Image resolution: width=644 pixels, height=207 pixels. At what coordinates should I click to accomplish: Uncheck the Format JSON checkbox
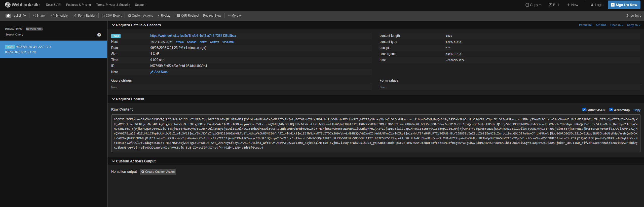pyautogui.click(x=584, y=110)
